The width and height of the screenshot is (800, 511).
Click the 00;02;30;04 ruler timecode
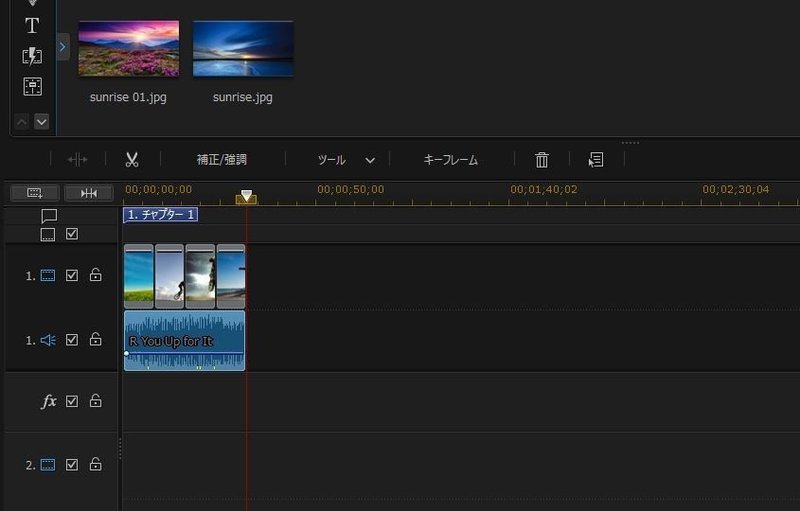(736, 190)
